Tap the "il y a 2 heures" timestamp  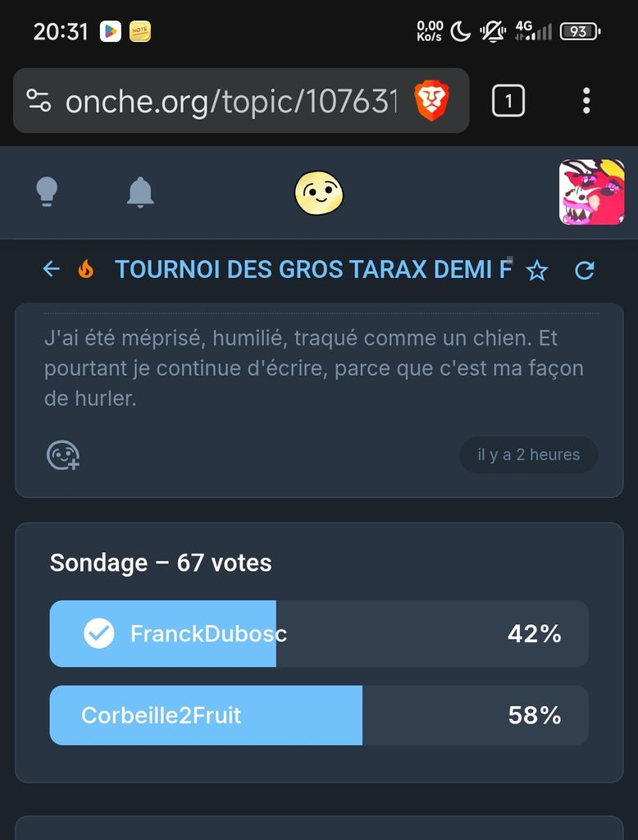[528, 454]
